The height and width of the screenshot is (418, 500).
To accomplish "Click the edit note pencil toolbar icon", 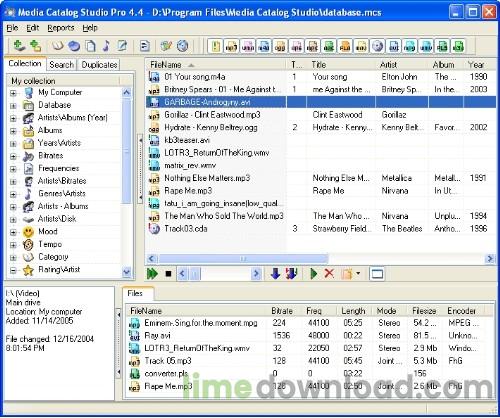I will (x=122, y=46).
